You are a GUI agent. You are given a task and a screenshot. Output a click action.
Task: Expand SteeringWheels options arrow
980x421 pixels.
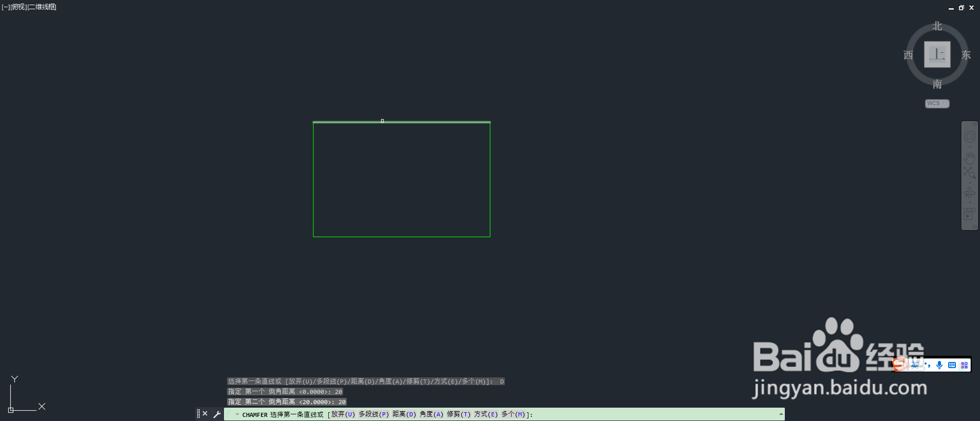point(970,147)
